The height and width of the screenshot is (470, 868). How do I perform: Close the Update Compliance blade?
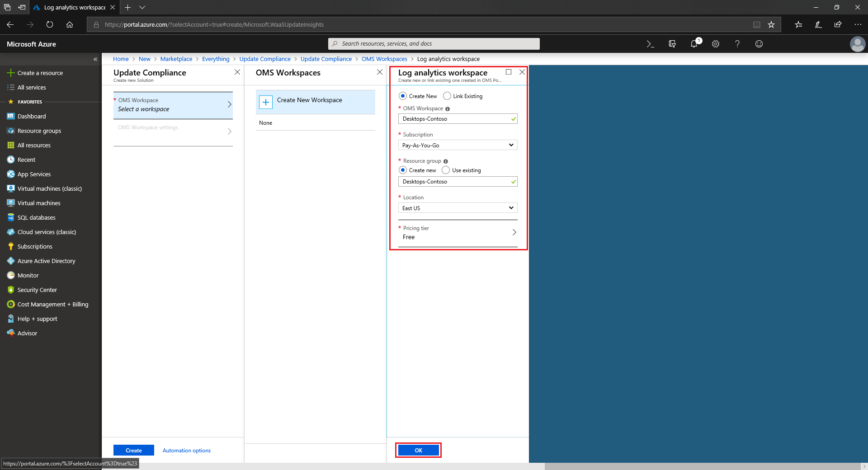click(237, 72)
